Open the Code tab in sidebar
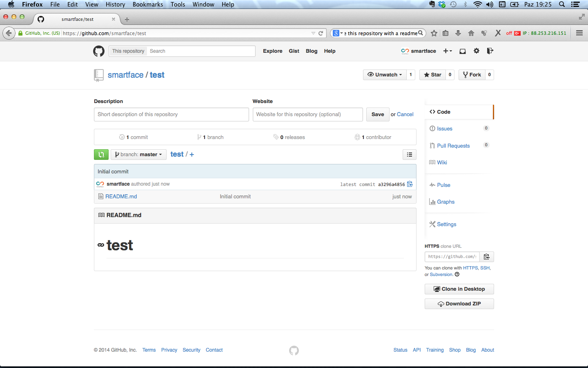 tap(459, 112)
